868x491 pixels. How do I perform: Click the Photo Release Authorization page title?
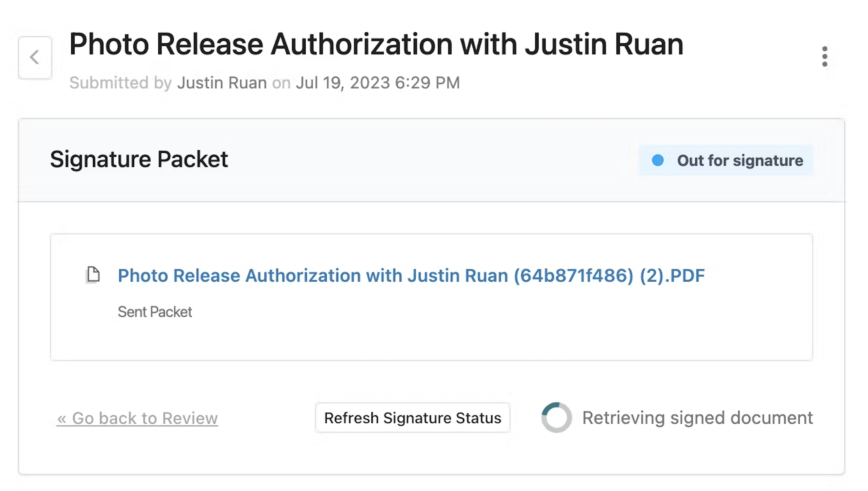(376, 44)
